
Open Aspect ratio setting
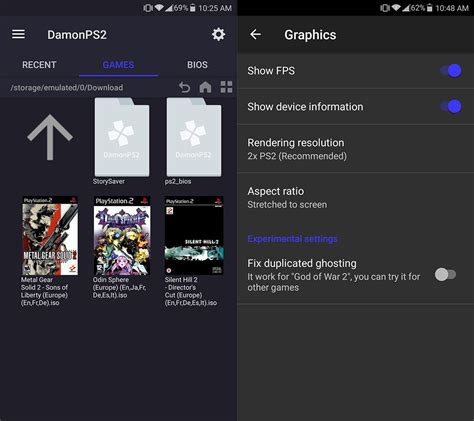coord(355,197)
